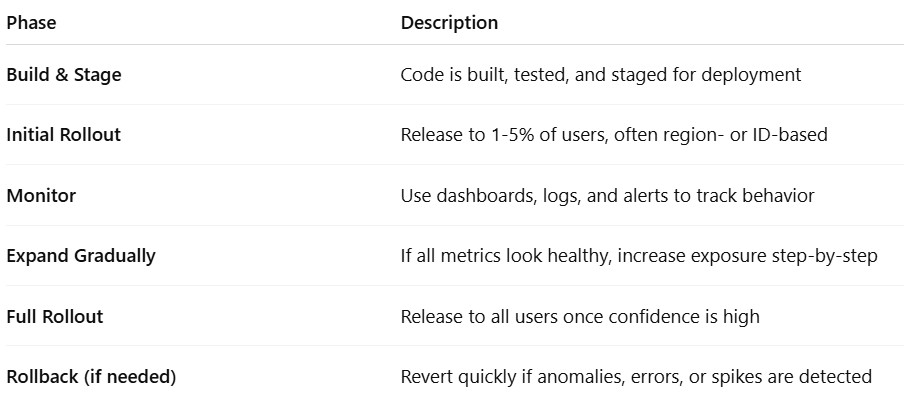Select the Initial Rollout phase cell
Screen dimensions: 904x398
[x=63, y=135]
